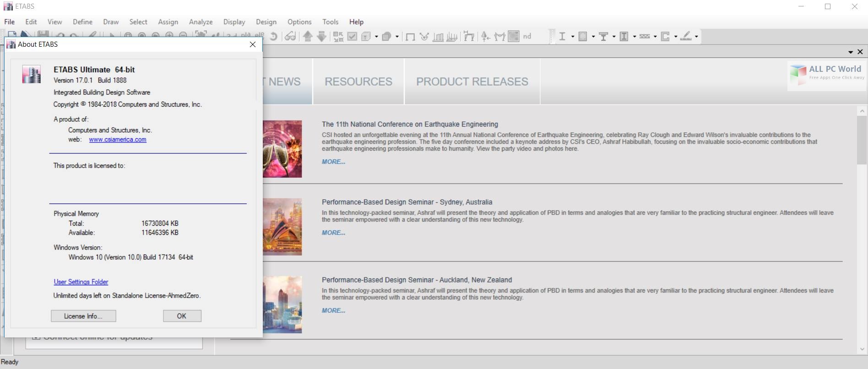Screen dimensions: 868x369
Task: Click the arrow-node assign icon
Action: point(485,37)
